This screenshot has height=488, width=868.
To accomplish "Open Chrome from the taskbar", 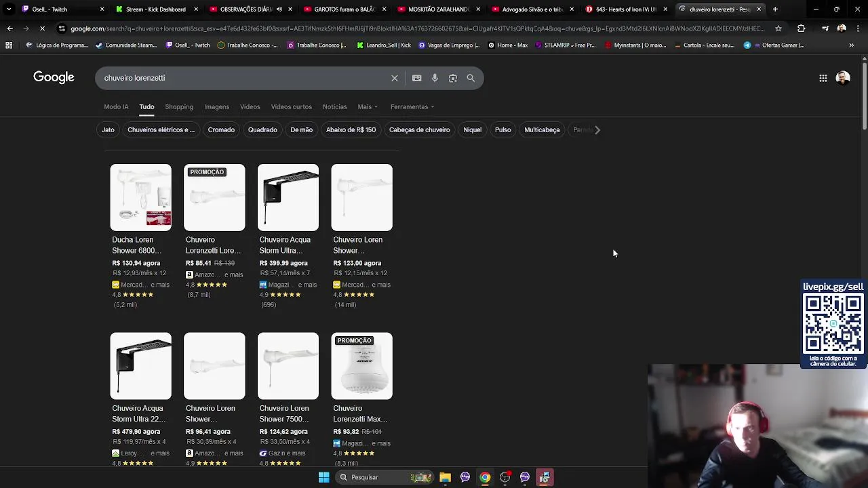I will pyautogui.click(x=485, y=477).
